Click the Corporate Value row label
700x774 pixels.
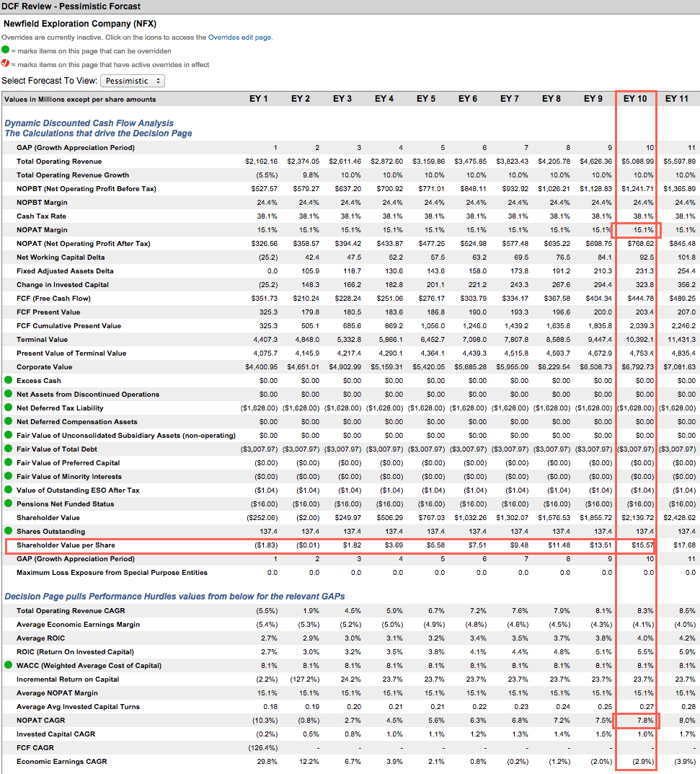coord(45,367)
